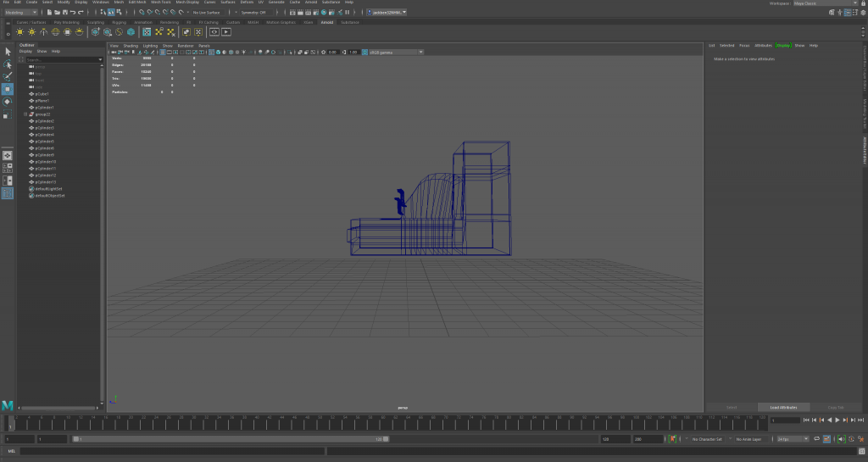This screenshot has height=462, width=868.
Task: Select pCylinder10 in the Outliner
Action: tap(45, 162)
